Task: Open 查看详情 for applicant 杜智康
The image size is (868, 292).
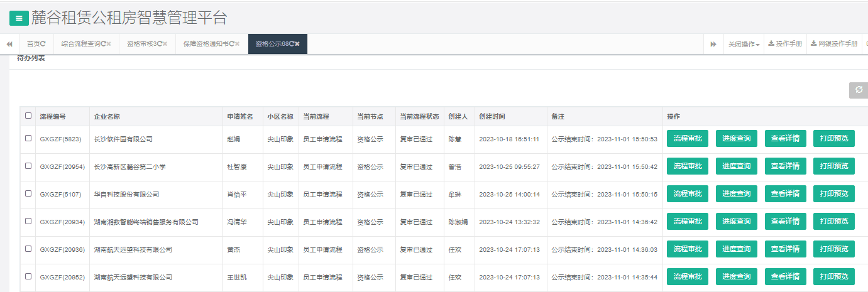Action: pos(785,166)
